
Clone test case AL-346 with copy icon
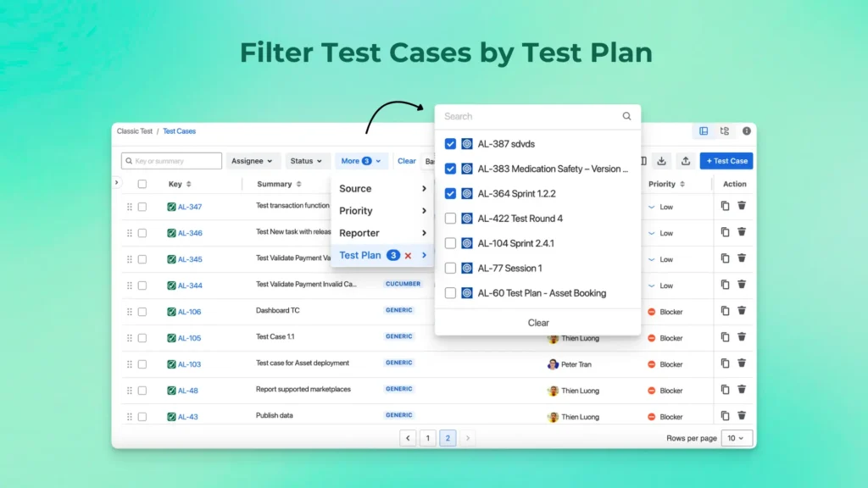tap(726, 232)
